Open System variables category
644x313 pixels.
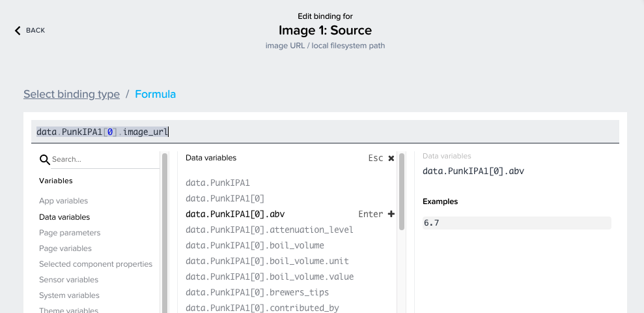[x=69, y=295]
